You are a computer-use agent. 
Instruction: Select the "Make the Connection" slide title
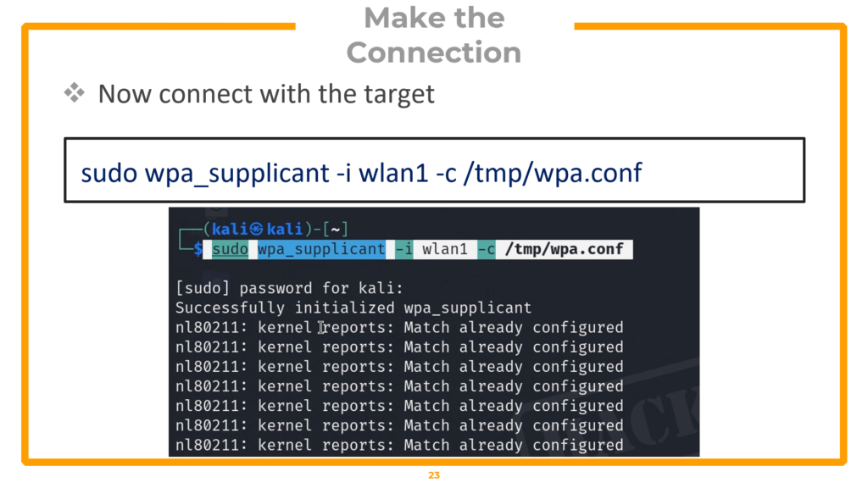[433, 35]
